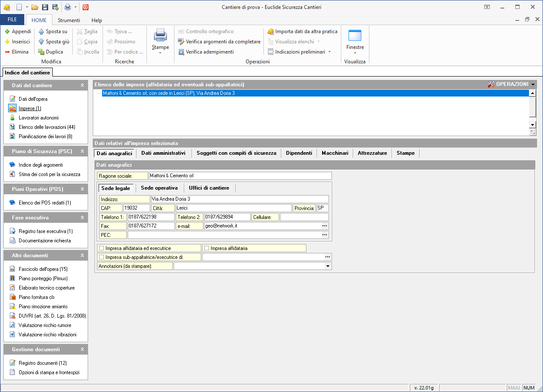Open Stima dei costi per la sicurezza
The image size is (543, 392).
pos(49,174)
